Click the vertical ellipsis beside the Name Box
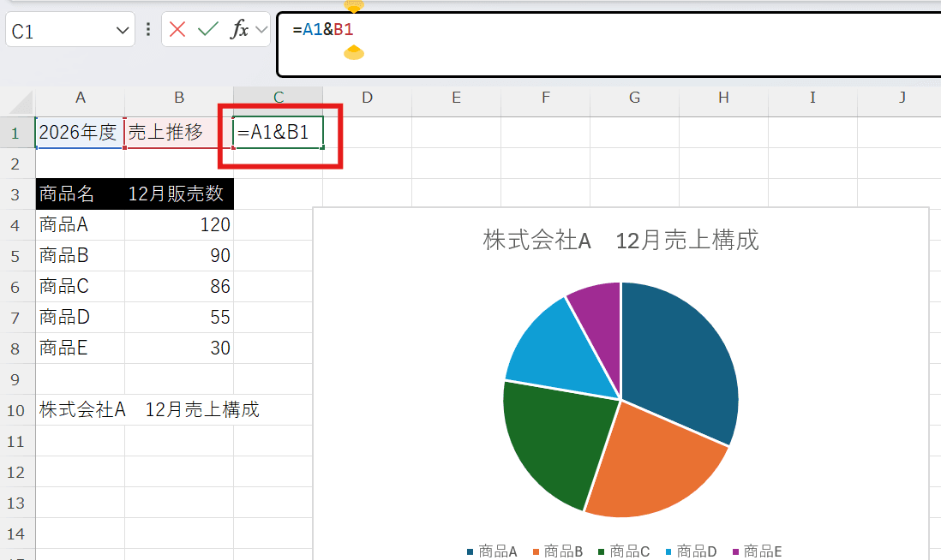This screenshot has height=560, width=941. pyautogui.click(x=147, y=28)
